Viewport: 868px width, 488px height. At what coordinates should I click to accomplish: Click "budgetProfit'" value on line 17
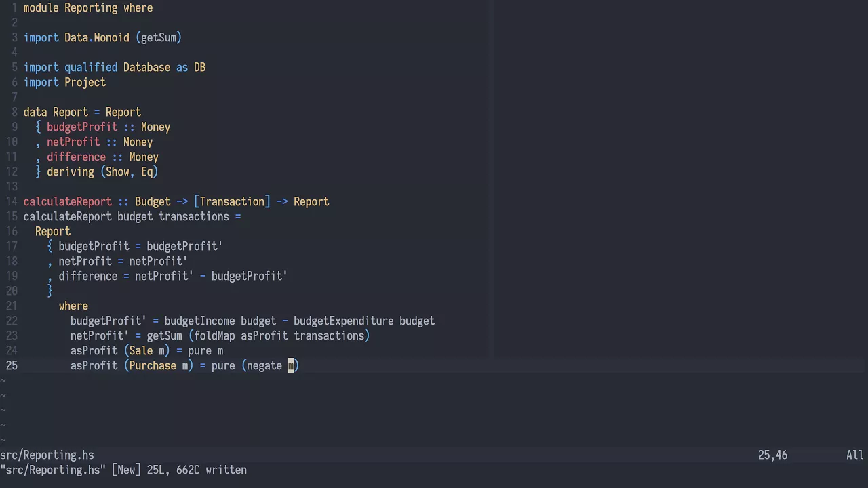point(184,247)
